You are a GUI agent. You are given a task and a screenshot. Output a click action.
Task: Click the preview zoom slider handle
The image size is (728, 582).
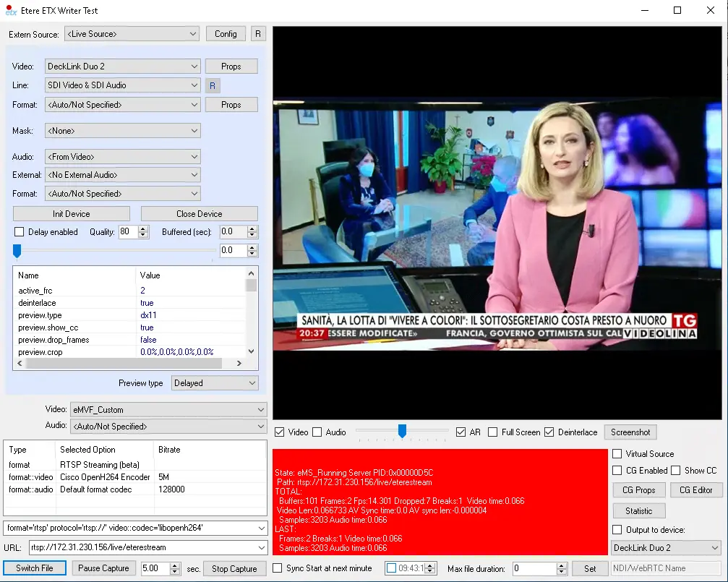(402, 432)
